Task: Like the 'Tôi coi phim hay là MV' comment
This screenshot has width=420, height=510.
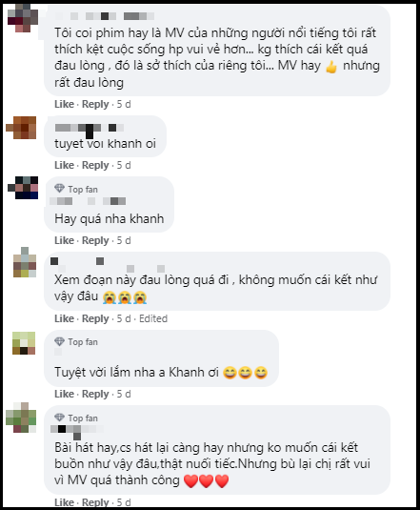Action: click(x=65, y=104)
